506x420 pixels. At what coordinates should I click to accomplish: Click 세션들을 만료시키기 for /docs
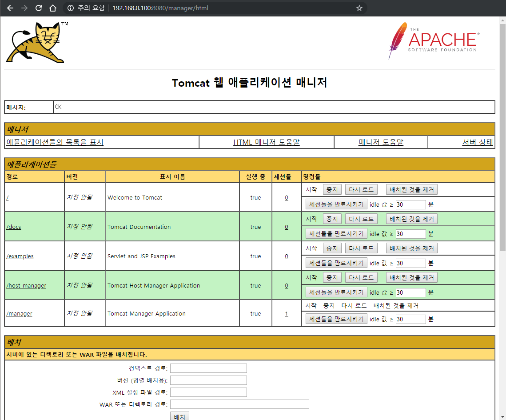(x=336, y=234)
